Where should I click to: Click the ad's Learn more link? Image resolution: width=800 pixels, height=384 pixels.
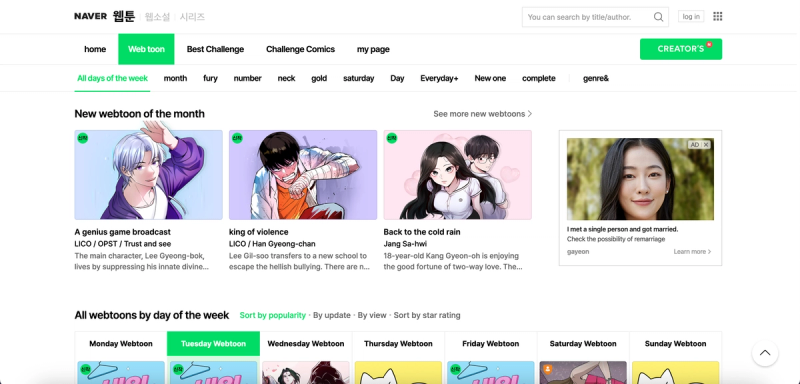tap(692, 251)
